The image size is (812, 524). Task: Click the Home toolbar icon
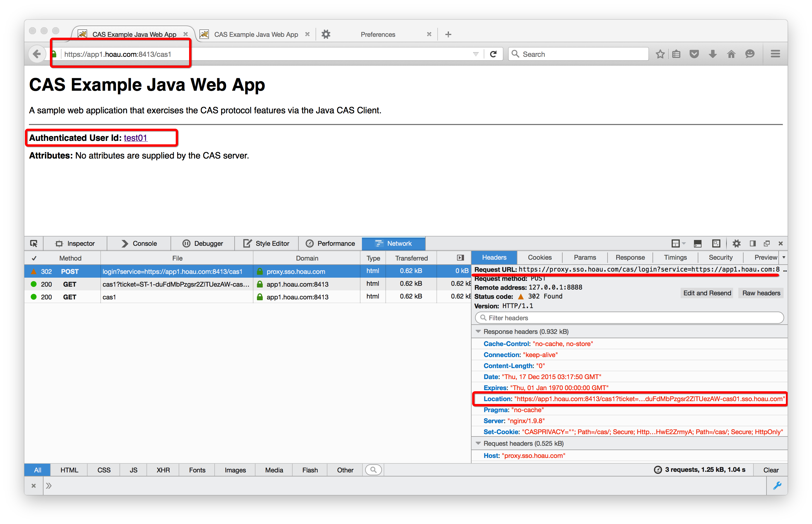pyautogui.click(x=731, y=54)
